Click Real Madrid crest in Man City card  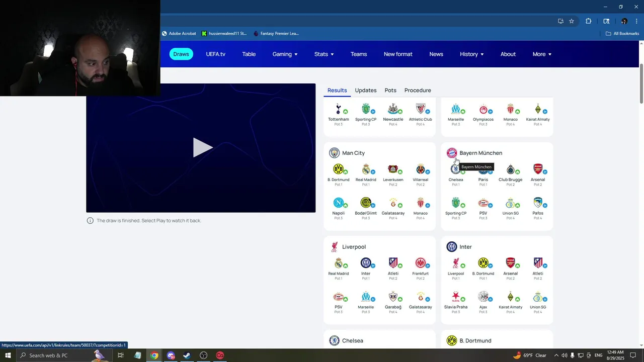click(366, 169)
